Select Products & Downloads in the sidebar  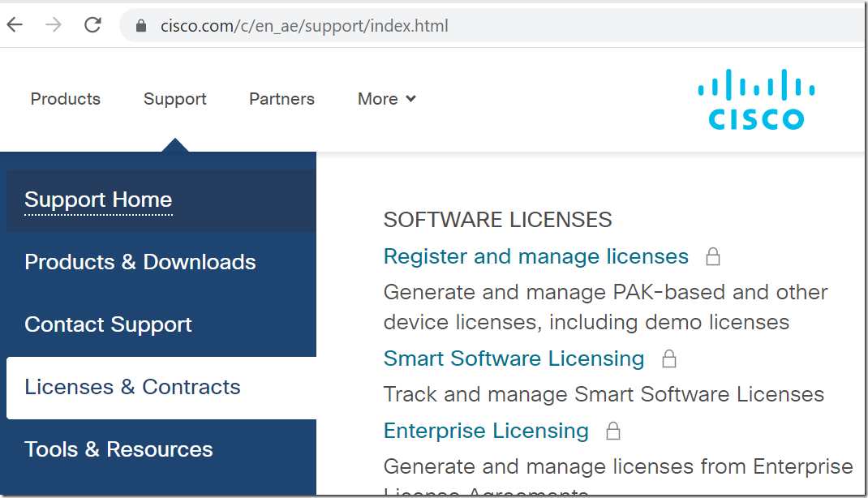click(x=161, y=263)
